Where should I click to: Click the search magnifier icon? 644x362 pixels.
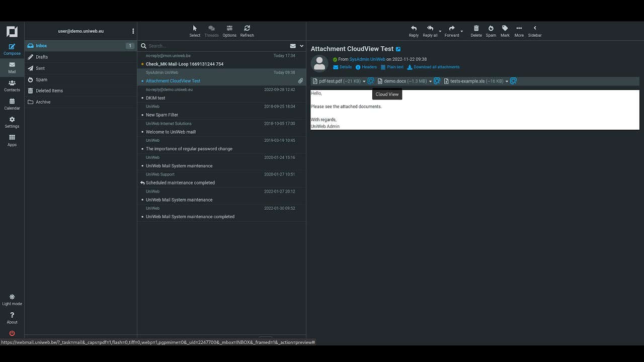click(x=143, y=46)
